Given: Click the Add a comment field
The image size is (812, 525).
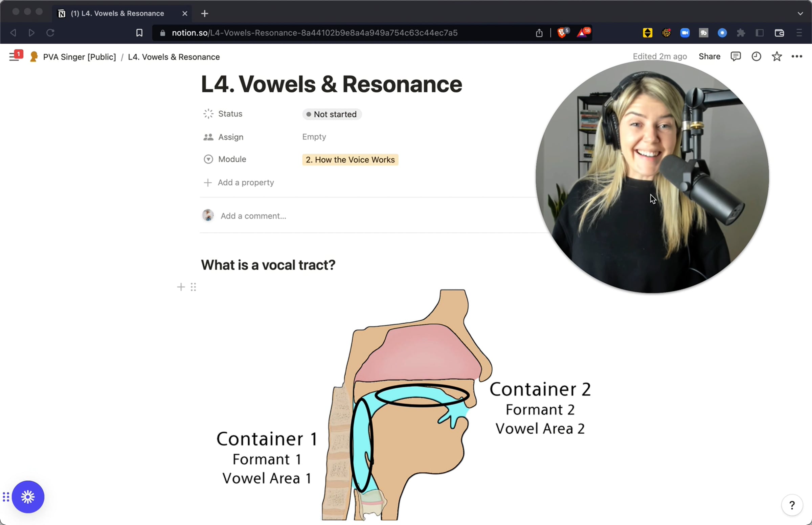Looking at the screenshot, I should [x=253, y=216].
